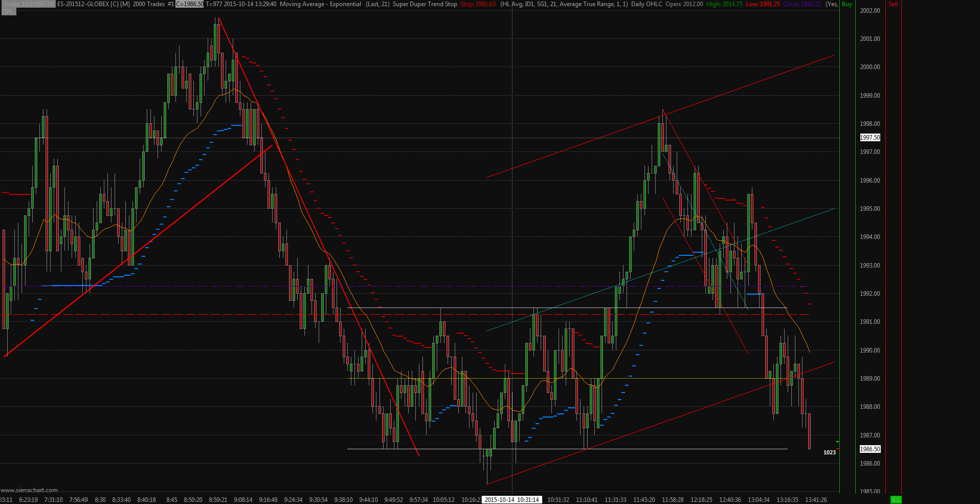Click the 1991.00 price scale label

click(x=870, y=322)
